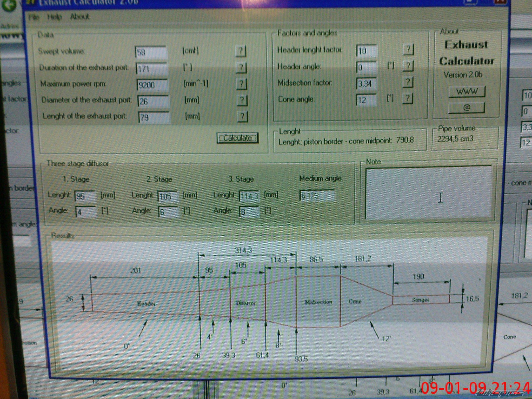Image resolution: width=532 pixels, height=399 pixels.
Task: Click help button for Header length factor
Action: click(408, 49)
